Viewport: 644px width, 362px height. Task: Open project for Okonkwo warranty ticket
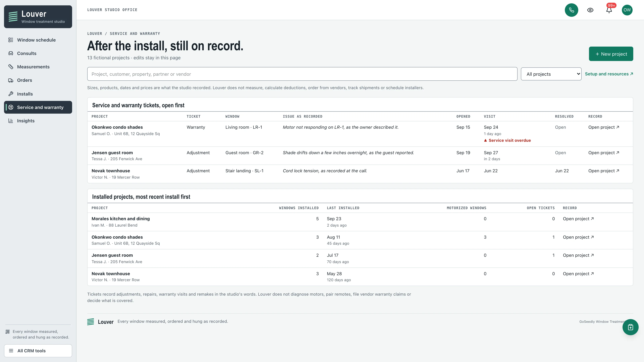(604, 127)
